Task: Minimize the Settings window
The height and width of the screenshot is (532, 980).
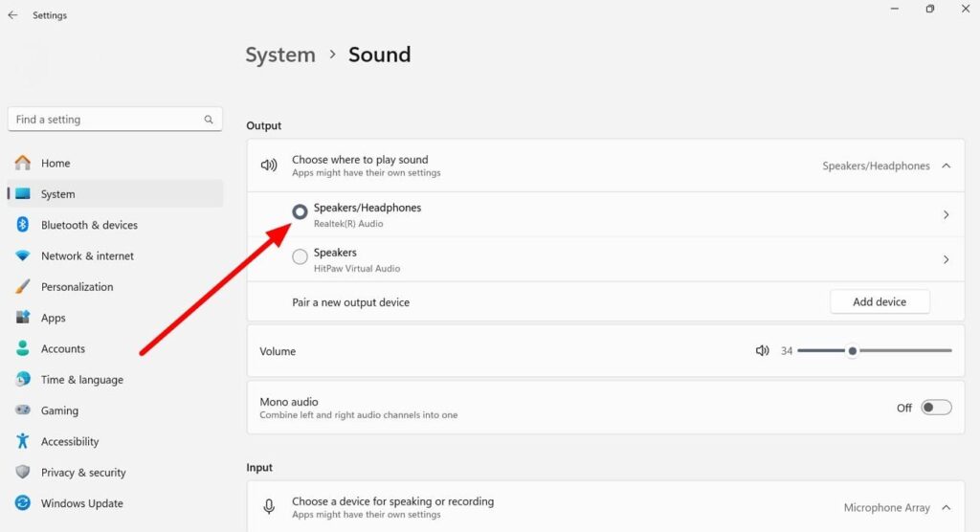Action: [x=895, y=9]
